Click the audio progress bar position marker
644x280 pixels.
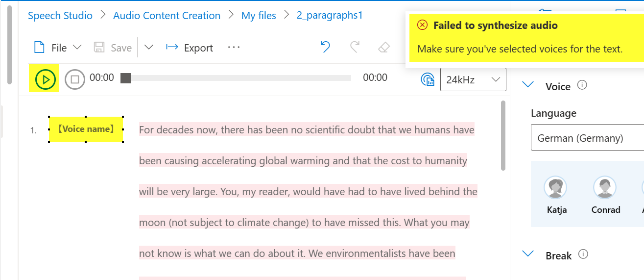click(126, 78)
